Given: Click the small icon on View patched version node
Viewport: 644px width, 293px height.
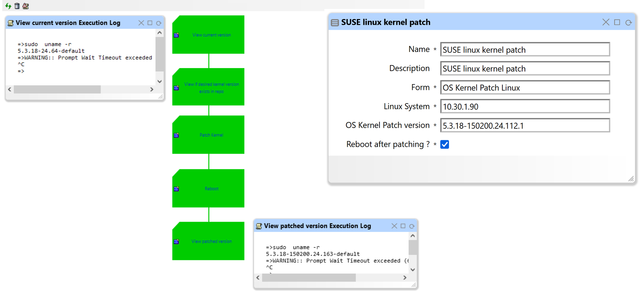Looking at the screenshot, I should (176, 242).
